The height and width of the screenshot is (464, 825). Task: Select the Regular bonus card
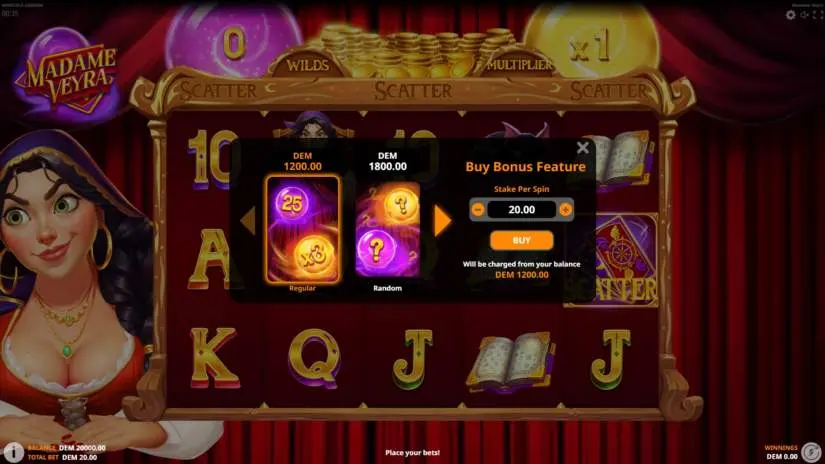[x=303, y=229]
